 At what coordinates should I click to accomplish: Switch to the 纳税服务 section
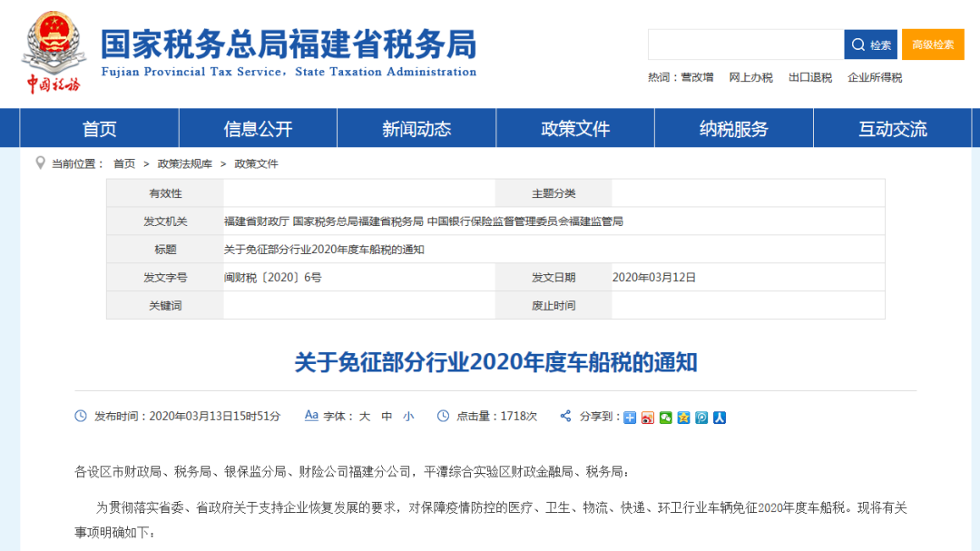732,128
